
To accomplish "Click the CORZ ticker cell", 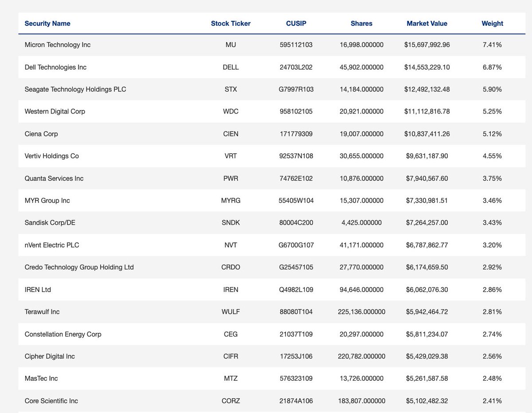I will pyautogui.click(x=231, y=401).
